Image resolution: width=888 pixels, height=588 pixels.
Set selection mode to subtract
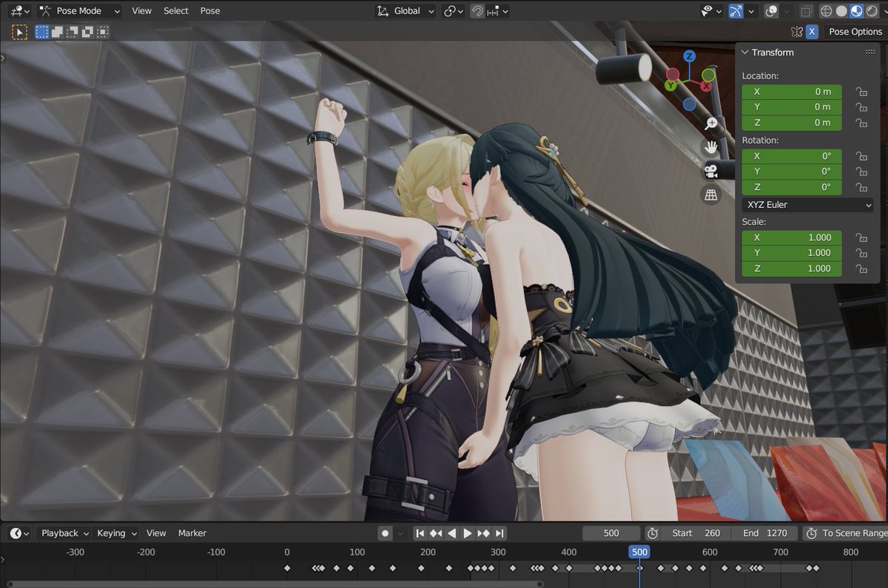73,32
